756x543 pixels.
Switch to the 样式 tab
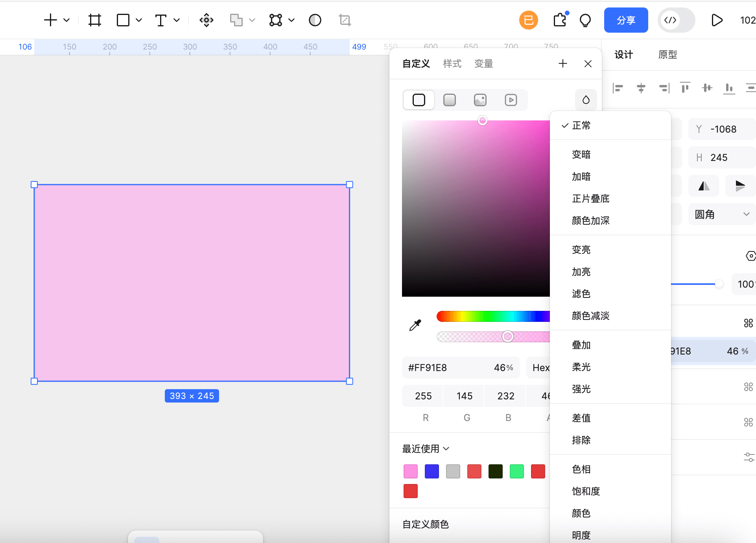[452, 64]
